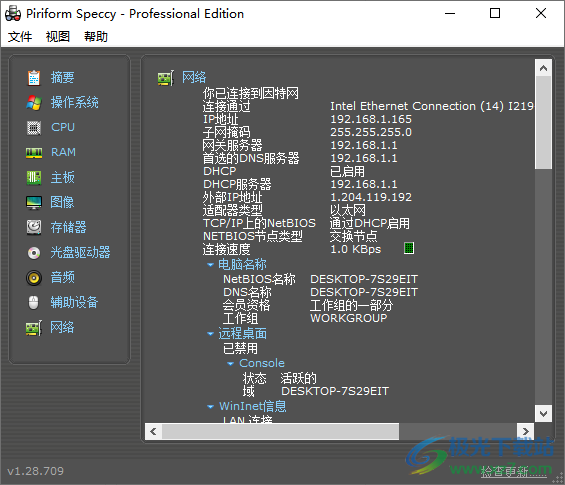The image size is (565, 485).
Task: Open the 文件 menu
Action: point(20,36)
